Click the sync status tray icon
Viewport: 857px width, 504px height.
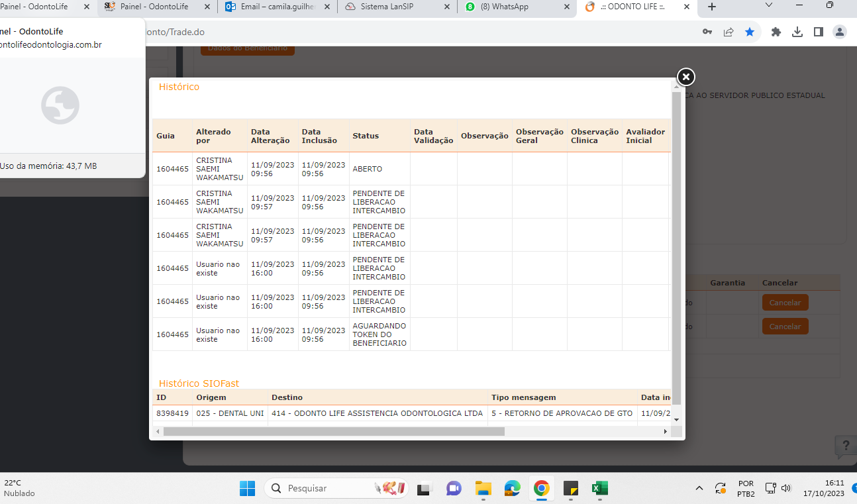point(721,489)
